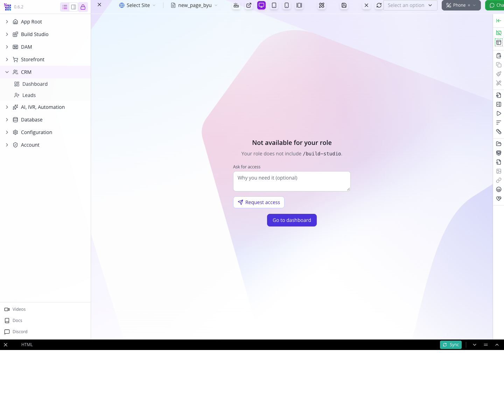504x420 pixels.
Task: Click the emoji smiley icon
Action: coord(499,189)
